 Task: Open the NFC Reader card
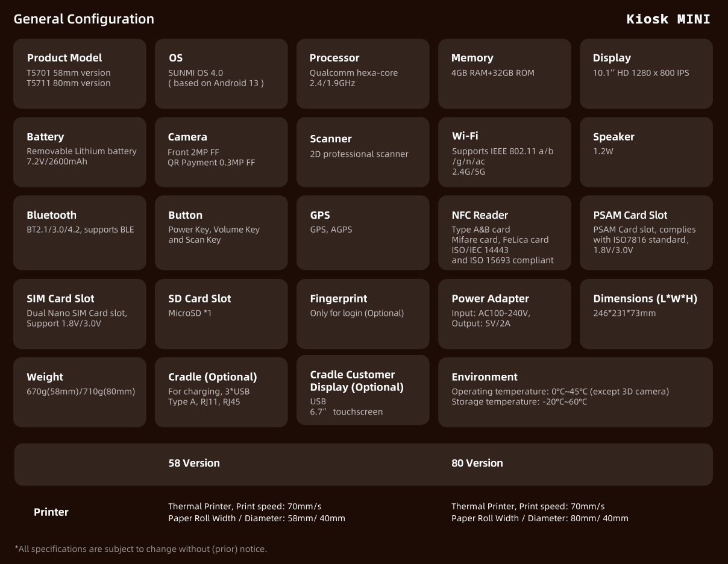coord(504,232)
